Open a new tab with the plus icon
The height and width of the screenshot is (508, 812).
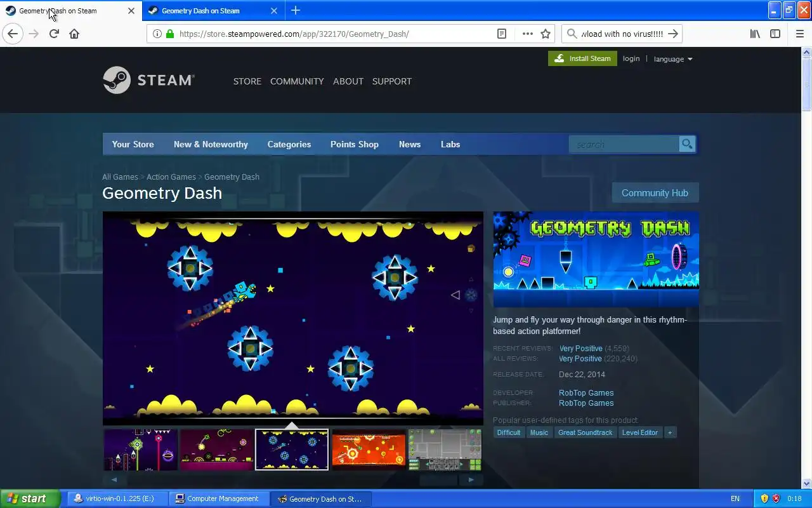pyautogui.click(x=296, y=10)
